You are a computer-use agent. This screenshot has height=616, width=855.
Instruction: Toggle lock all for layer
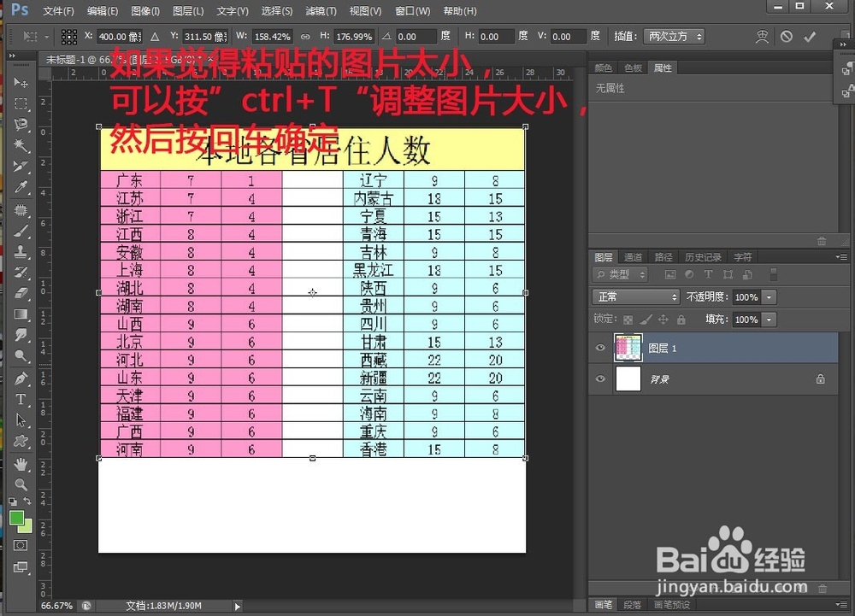click(681, 320)
